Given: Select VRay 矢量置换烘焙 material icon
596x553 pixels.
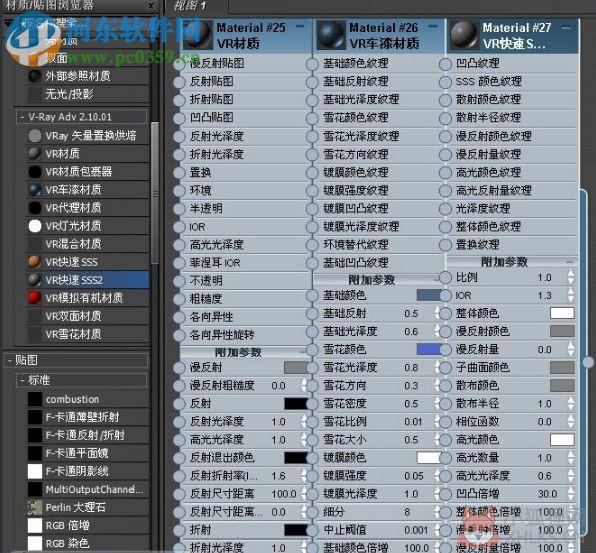Looking at the screenshot, I should [x=35, y=135].
